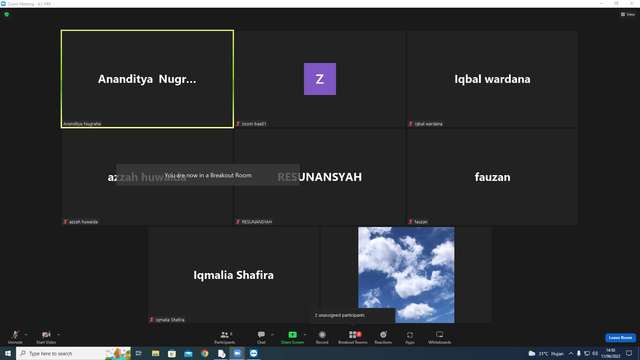
Task: Select Iqbal wardana's video tile
Action: coord(492,79)
